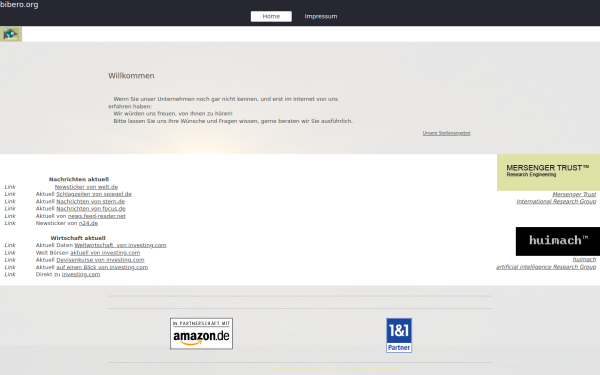Viewport: 600px width, 375px height.
Task: Open the 1&1 Partner badge
Action: [399, 335]
